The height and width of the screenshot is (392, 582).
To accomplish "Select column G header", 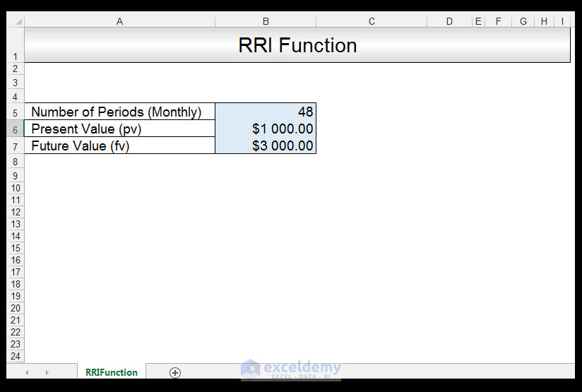I will click(523, 21).
